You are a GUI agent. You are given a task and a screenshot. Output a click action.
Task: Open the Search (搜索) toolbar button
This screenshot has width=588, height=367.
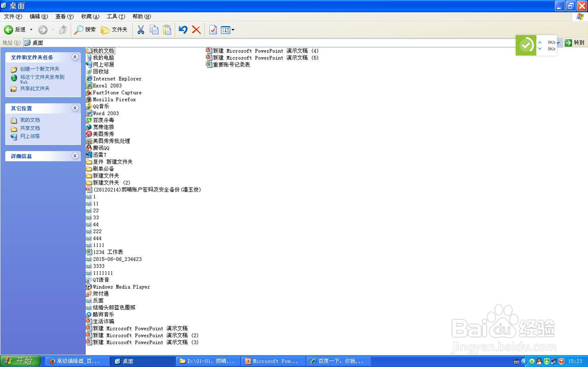[x=85, y=29]
